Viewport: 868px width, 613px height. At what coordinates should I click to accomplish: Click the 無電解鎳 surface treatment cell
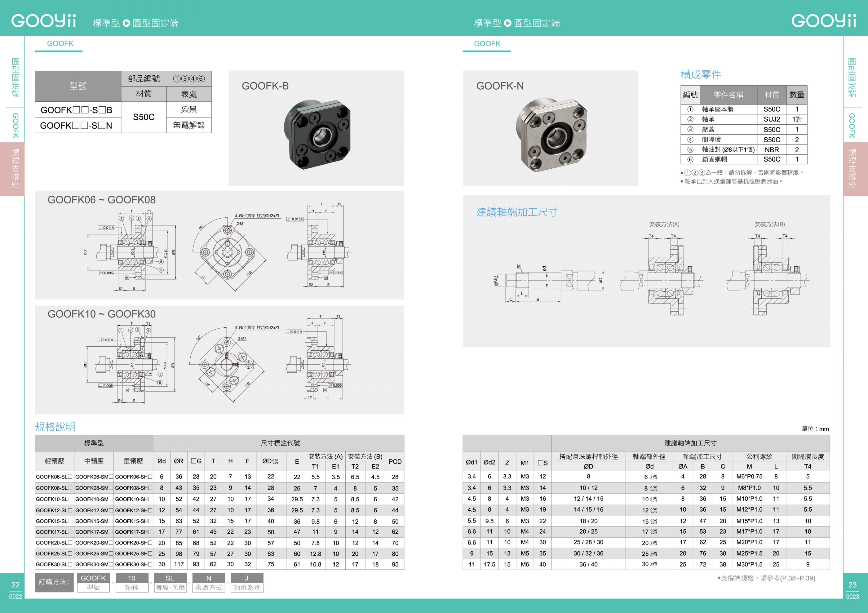[189, 125]
